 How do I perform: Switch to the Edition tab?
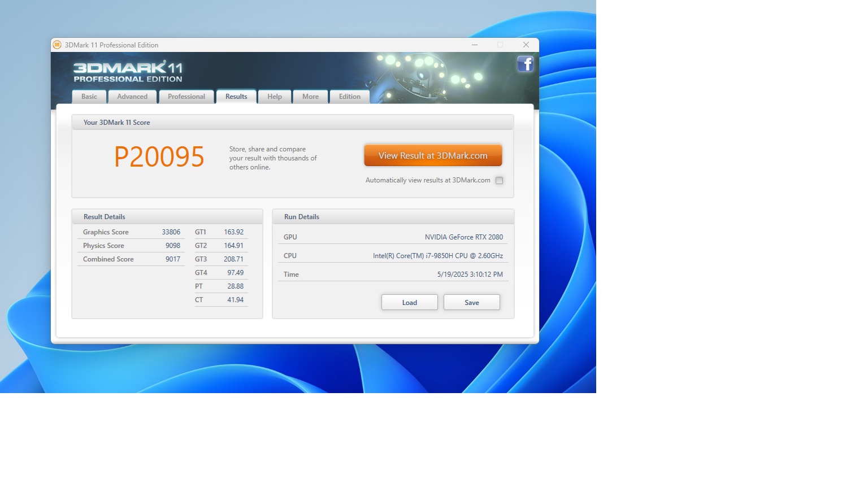350,97
